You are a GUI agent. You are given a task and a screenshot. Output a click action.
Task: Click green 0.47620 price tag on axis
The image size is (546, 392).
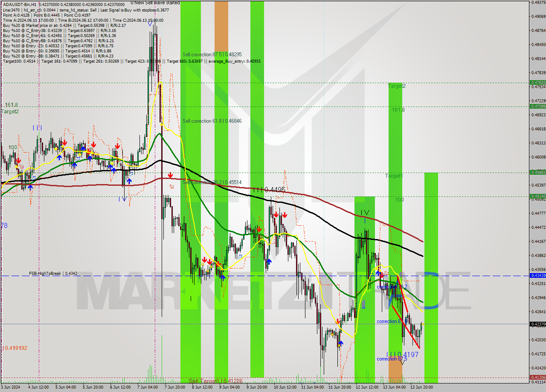pyautogui.click(x=537, y=82)
